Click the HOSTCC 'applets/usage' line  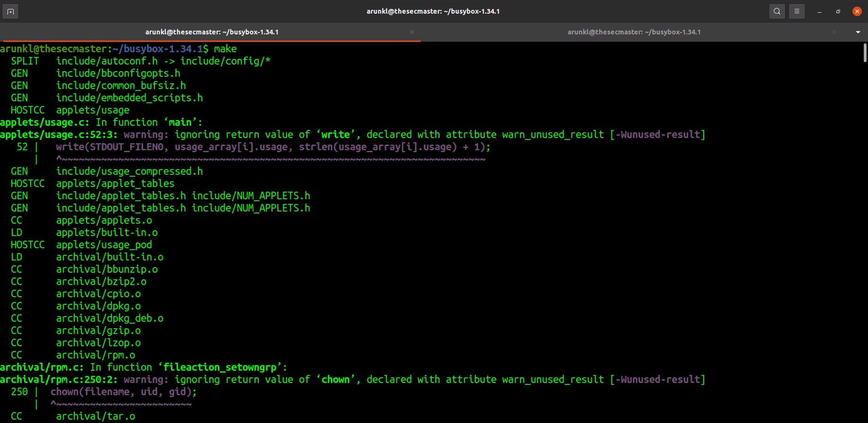70,110
